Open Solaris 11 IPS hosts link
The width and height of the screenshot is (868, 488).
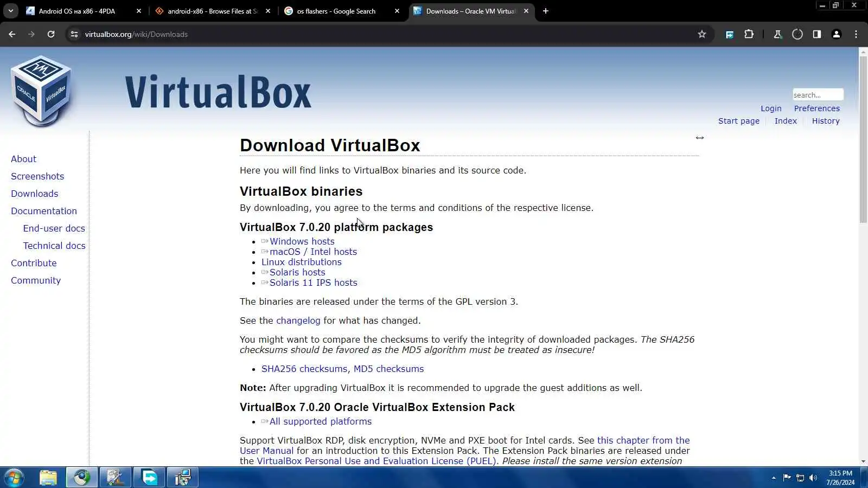pyautogui.click(x=313, y=282)
